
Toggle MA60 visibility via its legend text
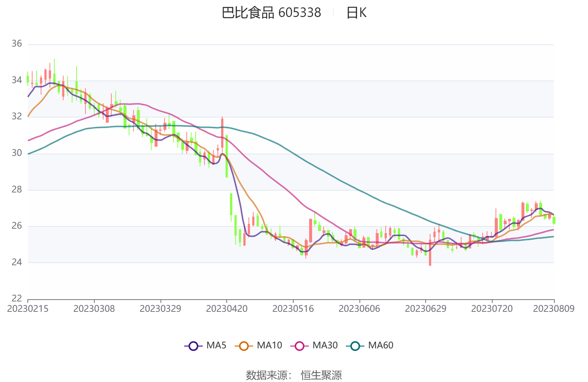click(x=381, y=345)
